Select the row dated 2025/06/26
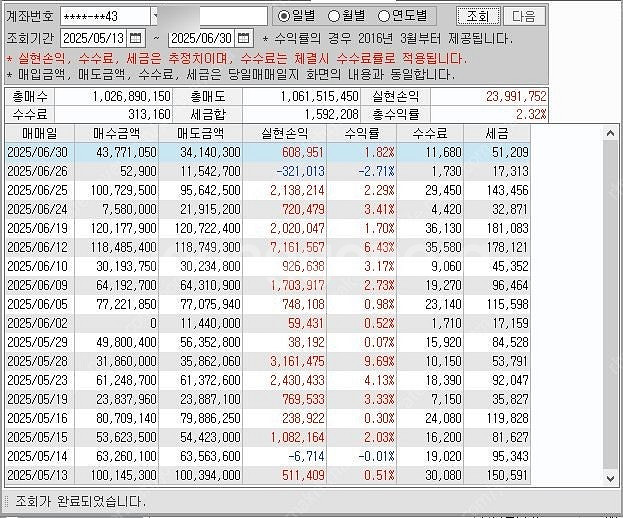The image size is (623, 518). click(268, 171)
